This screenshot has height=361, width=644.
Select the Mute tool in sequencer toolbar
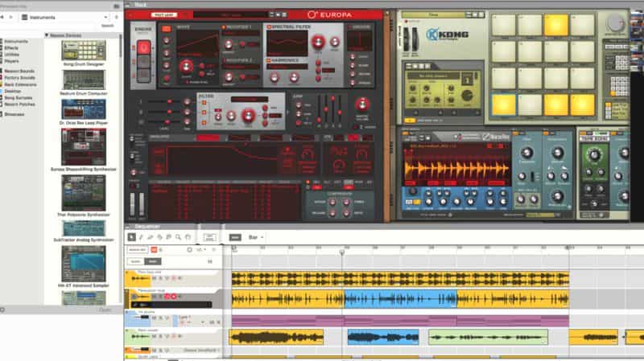coord(169,237)
